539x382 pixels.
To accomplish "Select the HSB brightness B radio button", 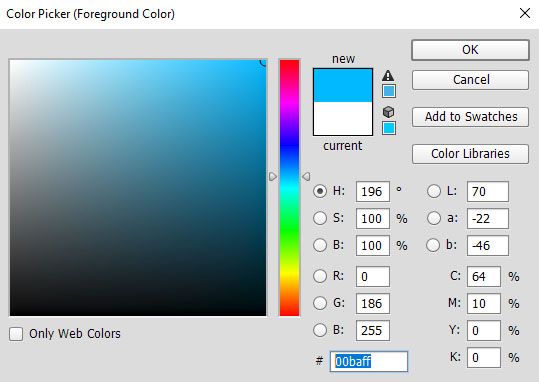I will (x=320, y=245).
